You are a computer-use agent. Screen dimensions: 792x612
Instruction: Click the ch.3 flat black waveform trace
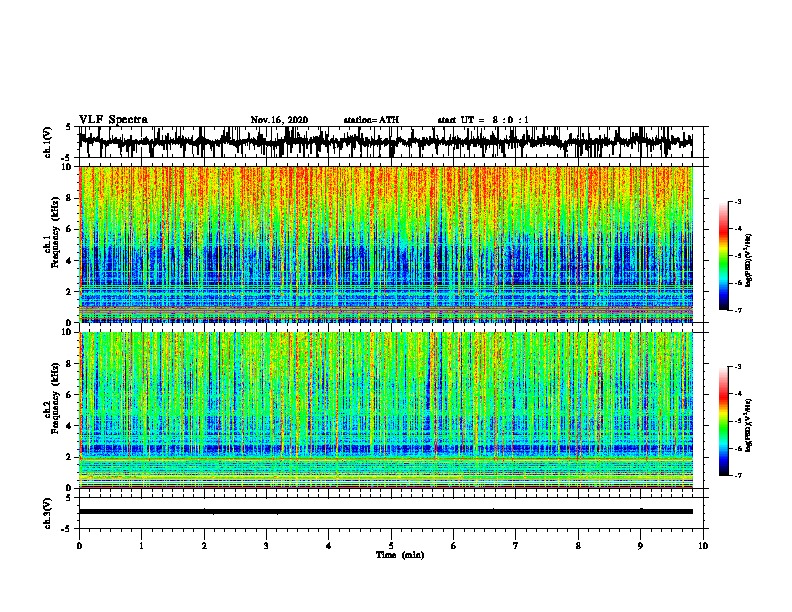click(x=386, y=512)
